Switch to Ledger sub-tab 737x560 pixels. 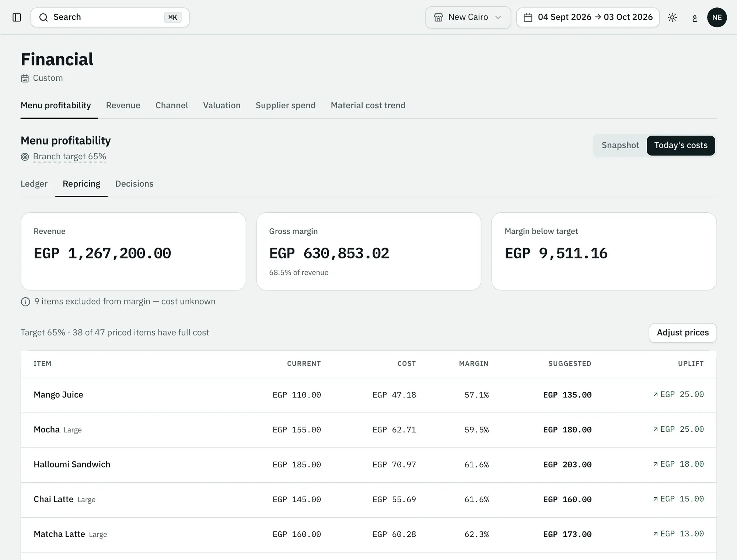[34, 184]
